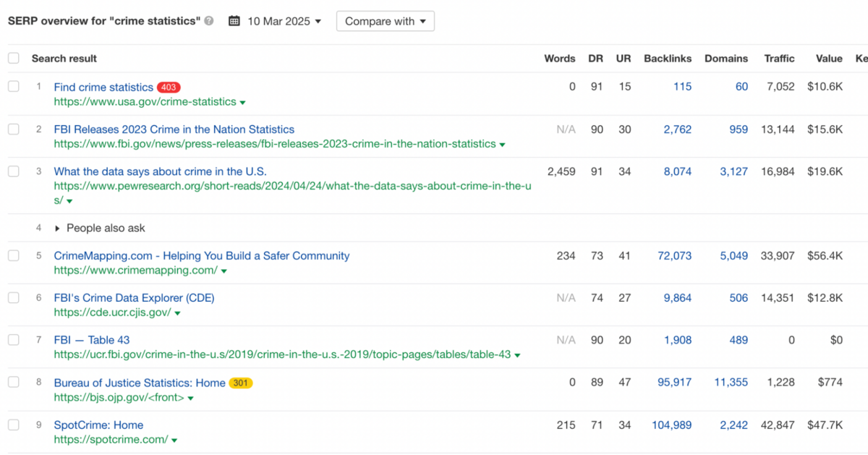
Task: Open URL dropdown arrow for cde.ucr.cjis.gov
Action: tap(177, 313)
